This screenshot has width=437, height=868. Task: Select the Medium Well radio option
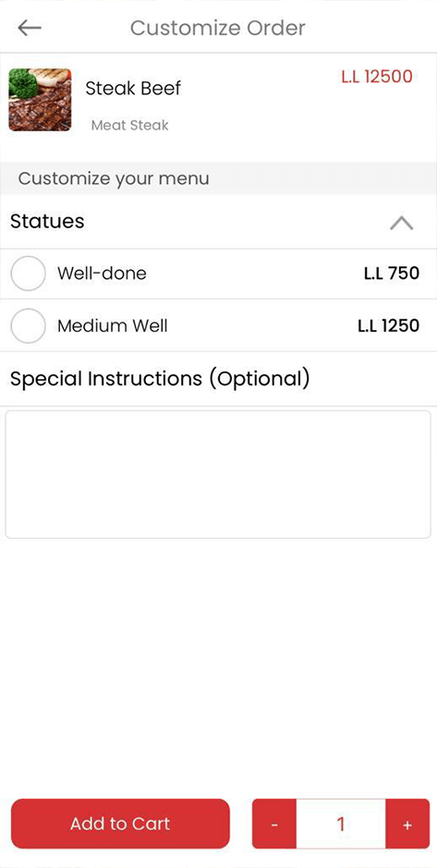[x=28, y=325]
